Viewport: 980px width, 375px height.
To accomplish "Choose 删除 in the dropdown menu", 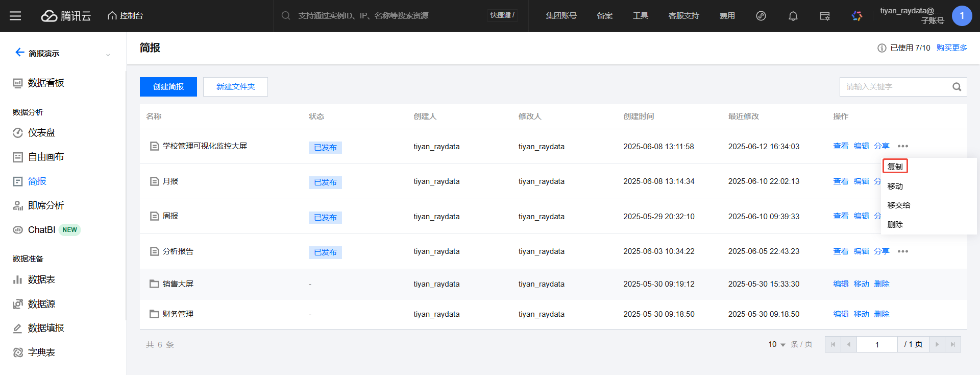I will [895, 224].
